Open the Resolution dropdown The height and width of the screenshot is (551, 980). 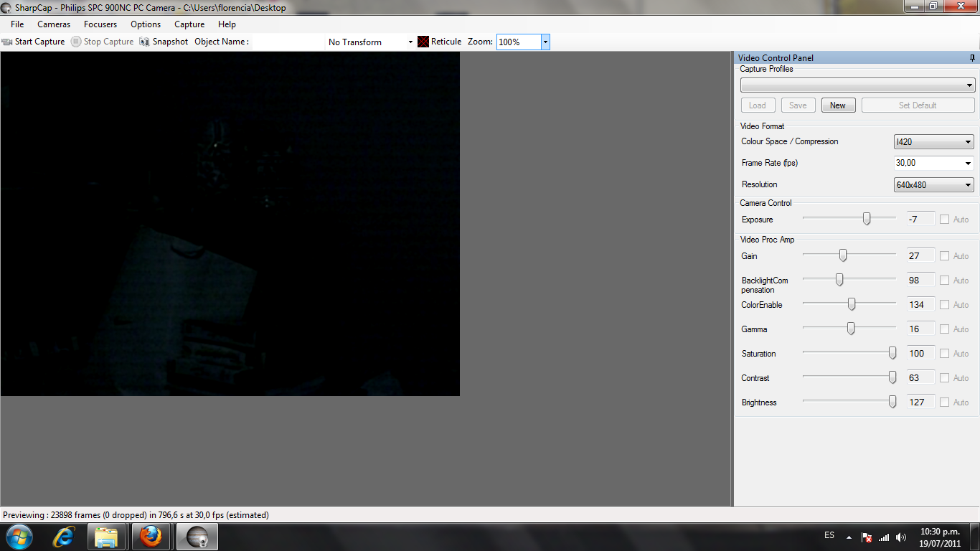(933, 185)
